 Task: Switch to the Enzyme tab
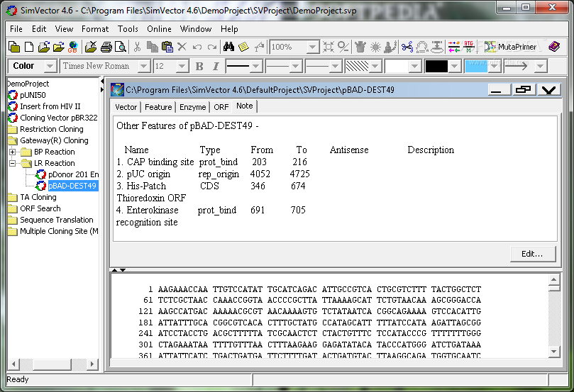click(192, 107)
